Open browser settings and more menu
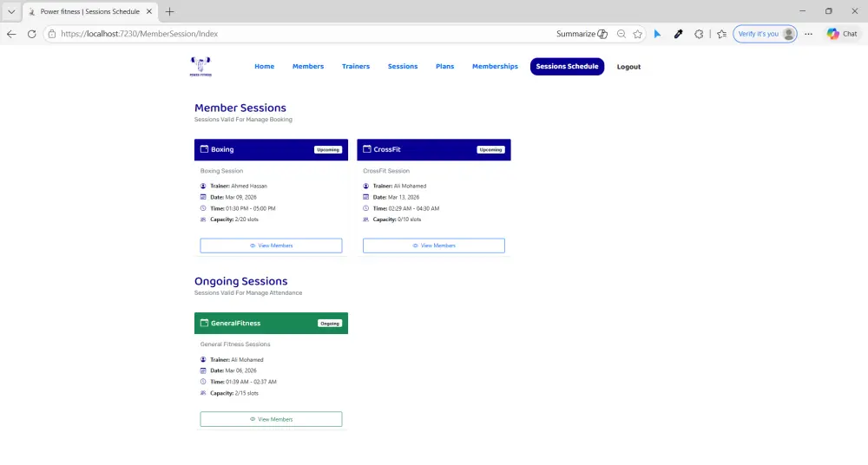Screen dimensions: 868x465 (809, 34)
